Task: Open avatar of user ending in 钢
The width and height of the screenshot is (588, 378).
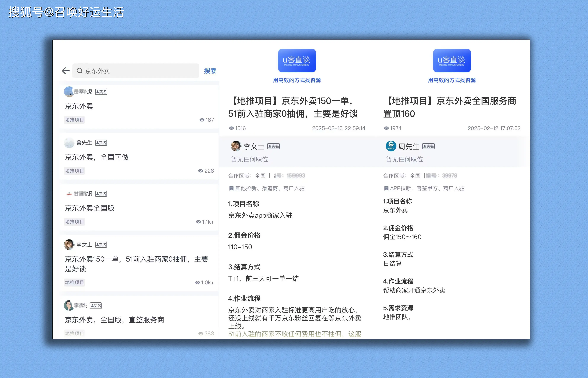Action: 69,194
